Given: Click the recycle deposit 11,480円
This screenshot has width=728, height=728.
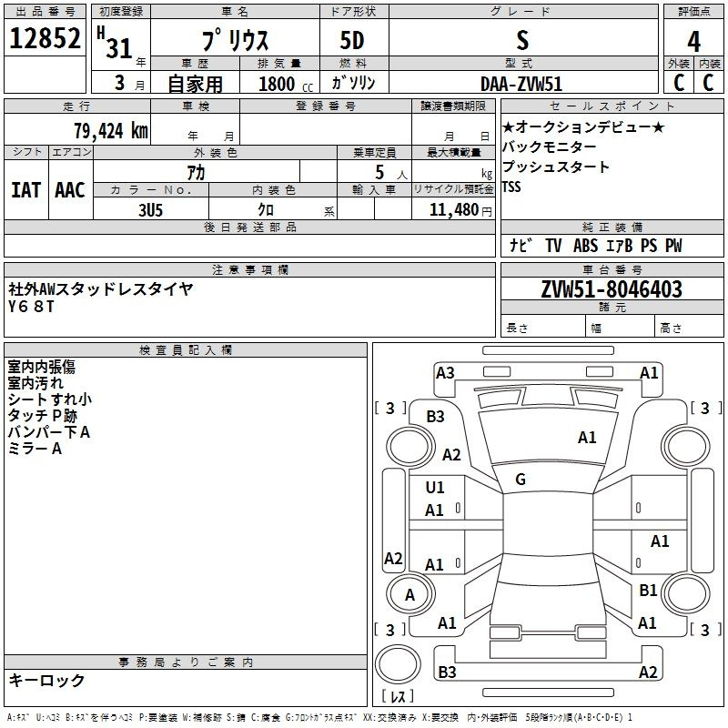Looking at the screenshot, I should coord(460,210).
